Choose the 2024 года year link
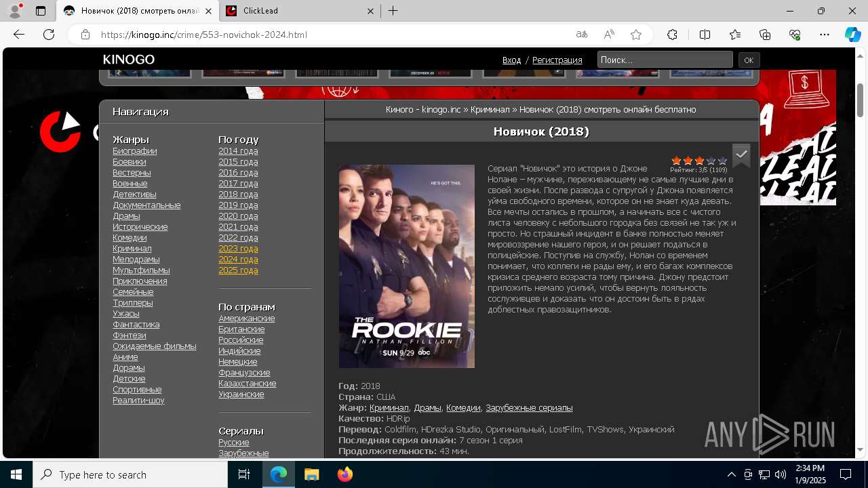The width and height of the screenshot is (868, 488). [238, 260]
